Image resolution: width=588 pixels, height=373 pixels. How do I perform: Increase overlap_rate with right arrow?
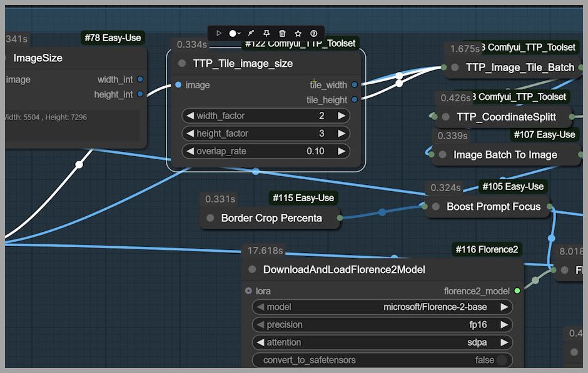coord(342,151)
